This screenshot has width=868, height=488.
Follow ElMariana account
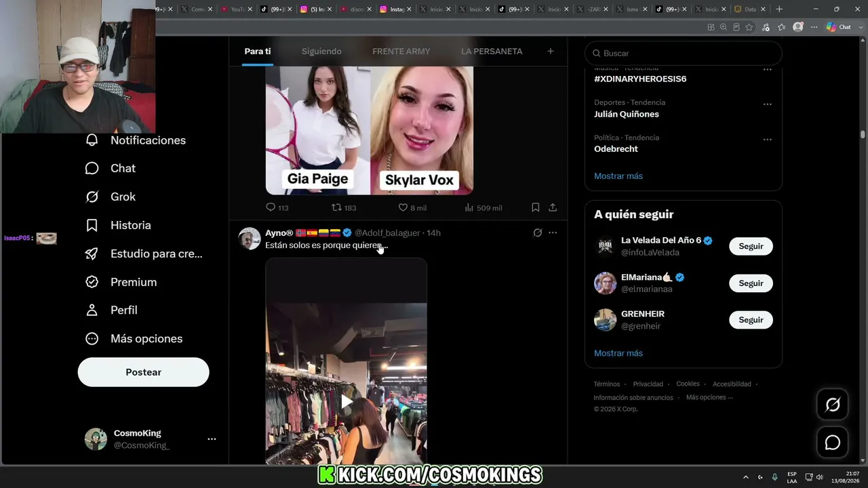click(751, 283)
